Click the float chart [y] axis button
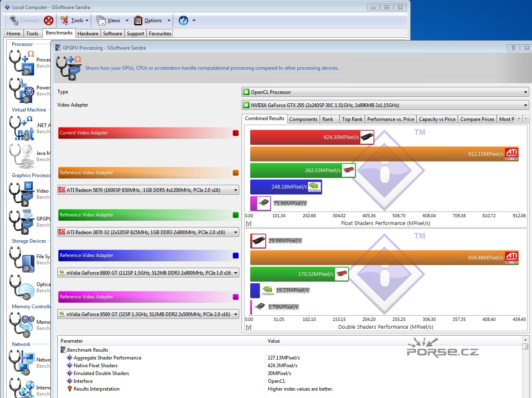Viewport: 532px width, 398px height. 249,223
